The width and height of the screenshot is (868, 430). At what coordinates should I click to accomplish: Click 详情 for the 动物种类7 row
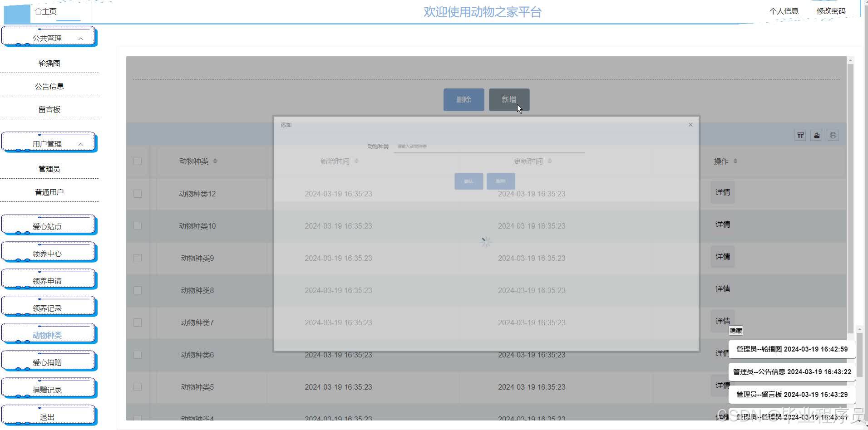(x=722, y=321)
